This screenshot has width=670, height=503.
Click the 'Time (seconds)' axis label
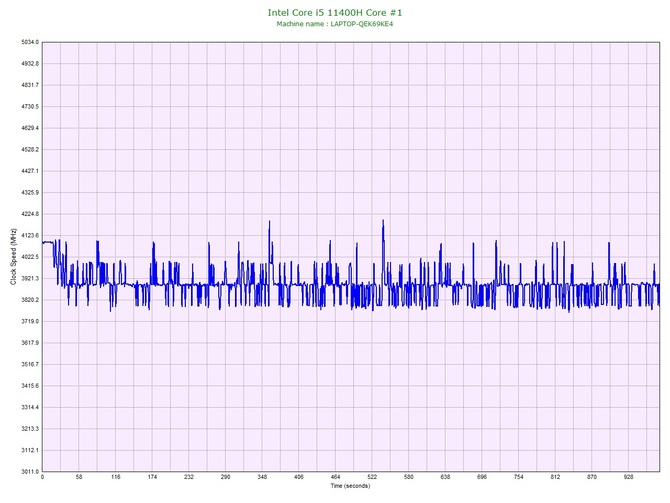point(350,486)
